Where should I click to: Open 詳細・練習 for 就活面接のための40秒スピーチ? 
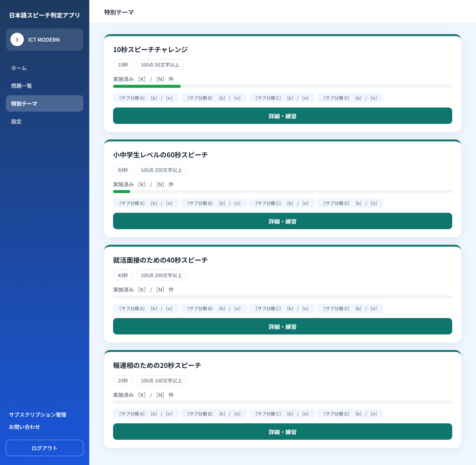coord(283,326)
